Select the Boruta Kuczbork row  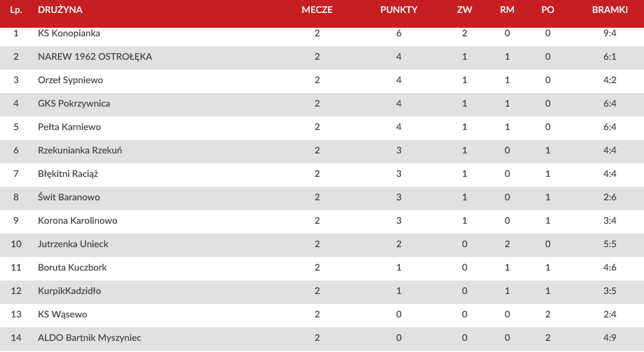tap(72, 268)
